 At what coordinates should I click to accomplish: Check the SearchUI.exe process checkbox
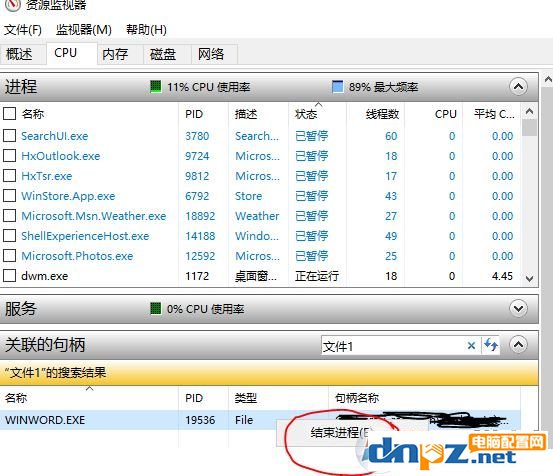coord(10,135)
